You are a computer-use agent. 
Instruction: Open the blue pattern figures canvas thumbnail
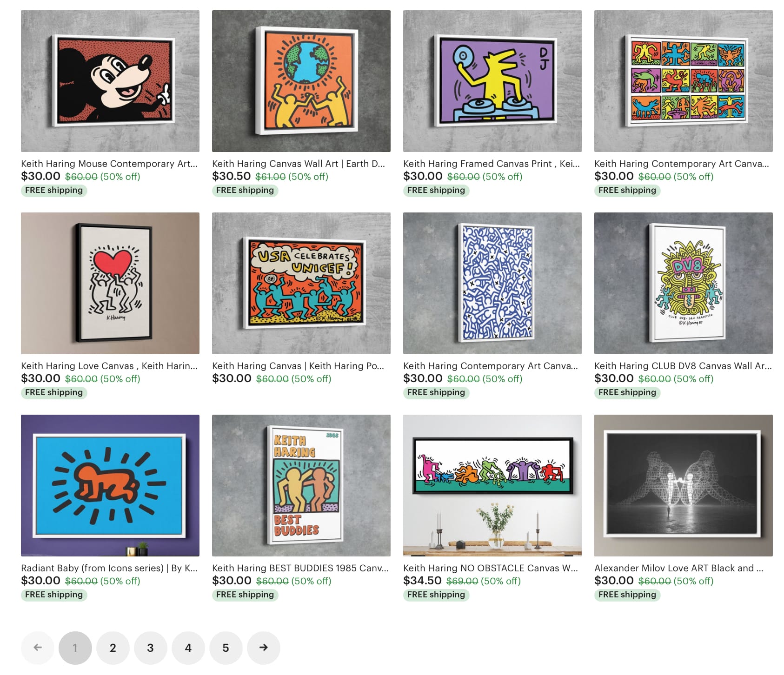point(492,283)
